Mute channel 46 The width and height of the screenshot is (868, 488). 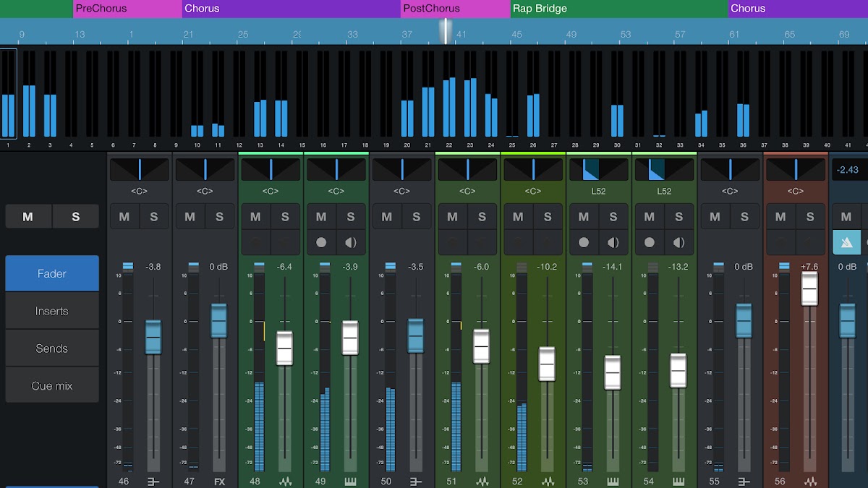tap(124, 217)
